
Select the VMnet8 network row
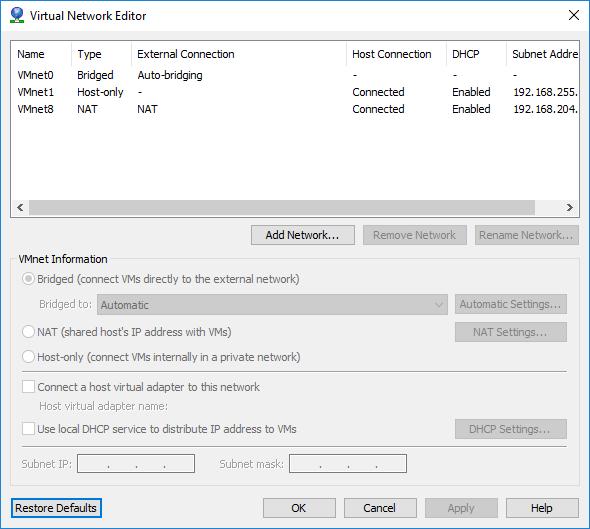[295, 109]
